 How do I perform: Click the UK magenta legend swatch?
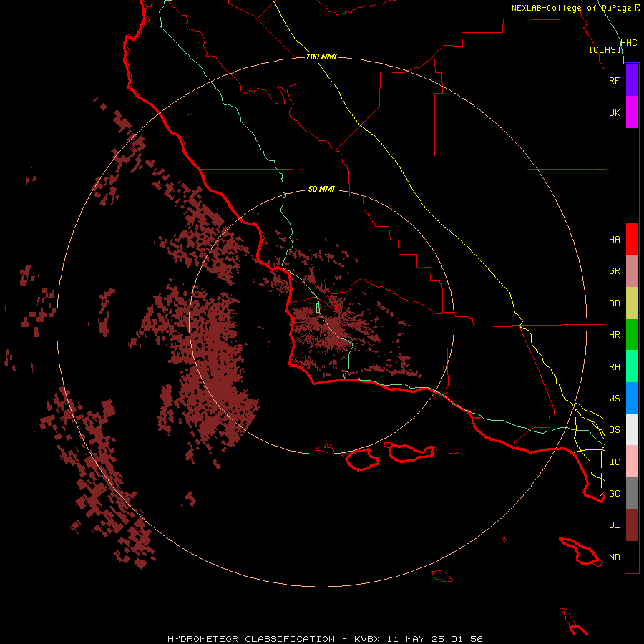(632, 112)
